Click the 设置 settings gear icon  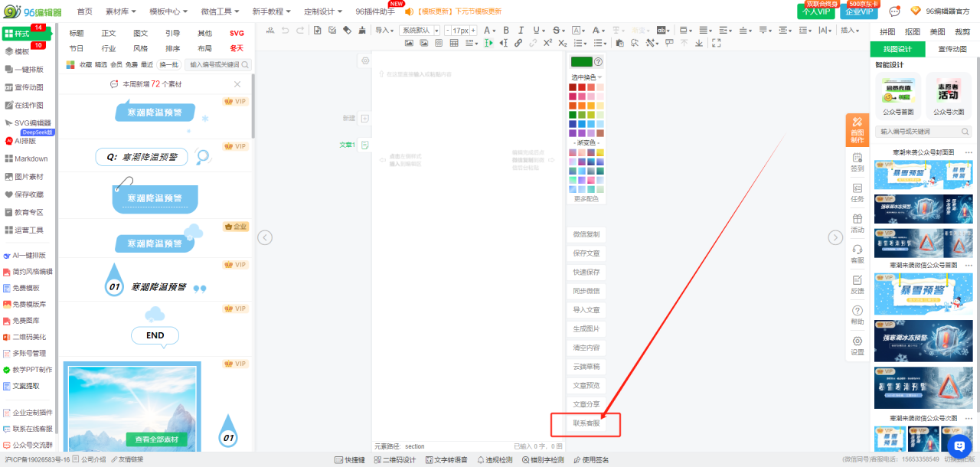[857, 345]
